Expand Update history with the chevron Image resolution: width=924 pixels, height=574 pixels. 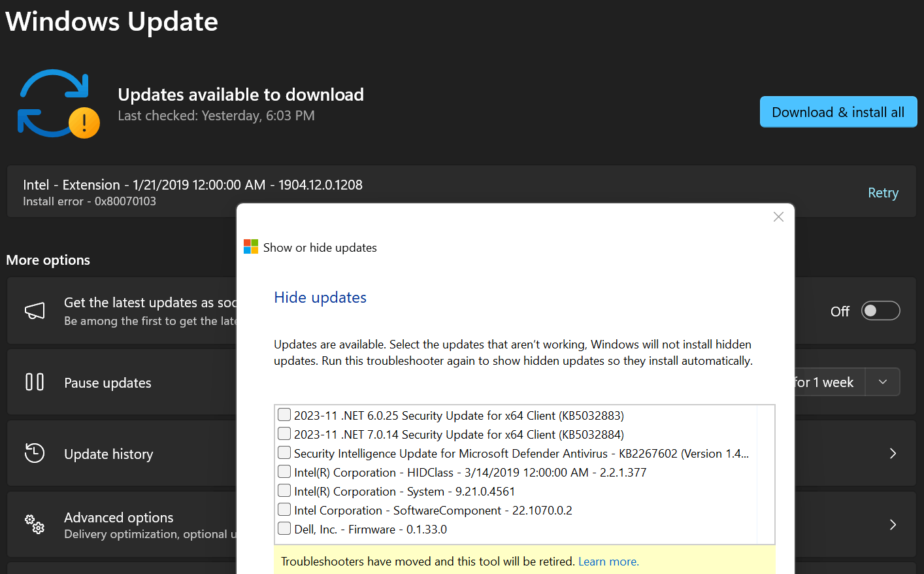pyautogui.click(x=893, y=453)
